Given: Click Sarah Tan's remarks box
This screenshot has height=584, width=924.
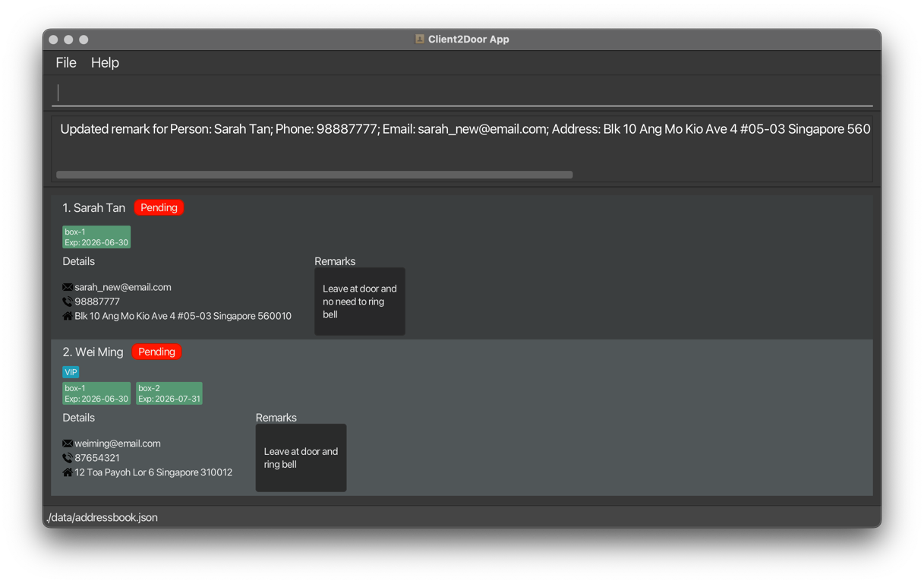Looking at the screenshot, I should 360,301.
